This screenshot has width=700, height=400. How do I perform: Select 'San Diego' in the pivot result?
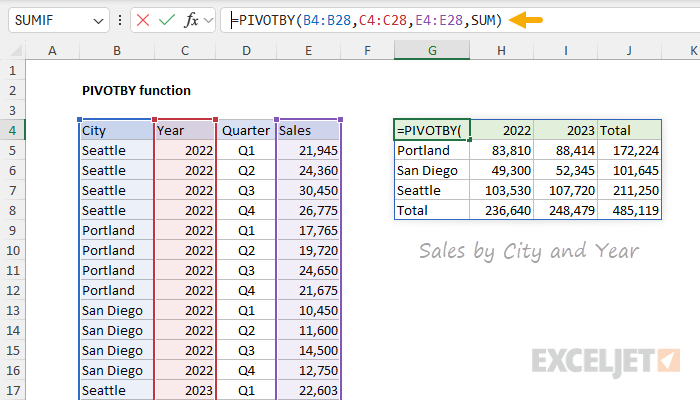tap(432, 171)
